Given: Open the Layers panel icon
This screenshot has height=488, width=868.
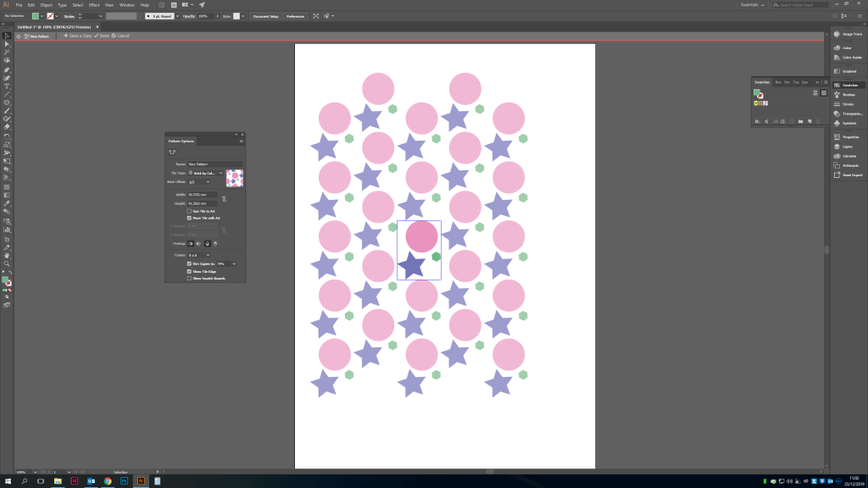Looking at the screenshot, I should [x=837, y=147].
